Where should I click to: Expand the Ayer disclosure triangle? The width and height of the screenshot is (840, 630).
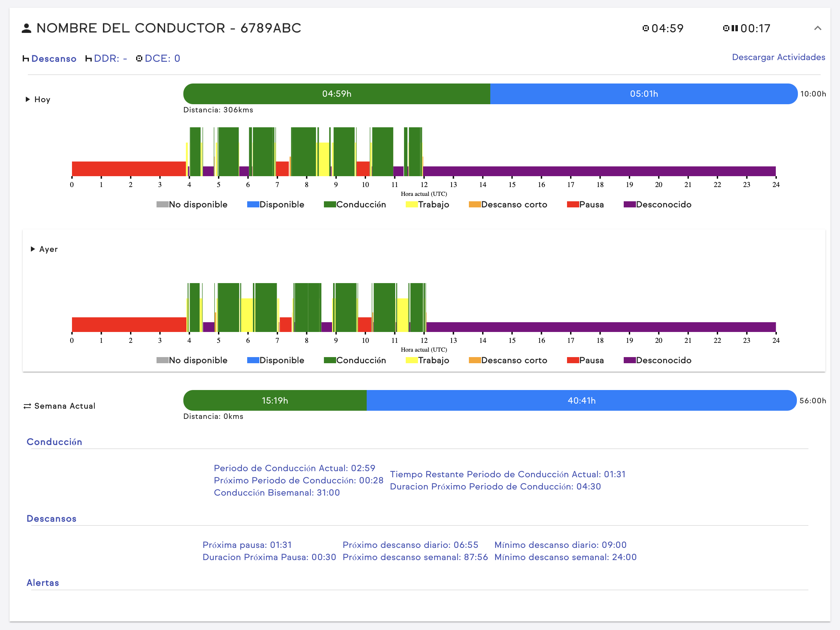pyautogui.click(x=33, y=249)
